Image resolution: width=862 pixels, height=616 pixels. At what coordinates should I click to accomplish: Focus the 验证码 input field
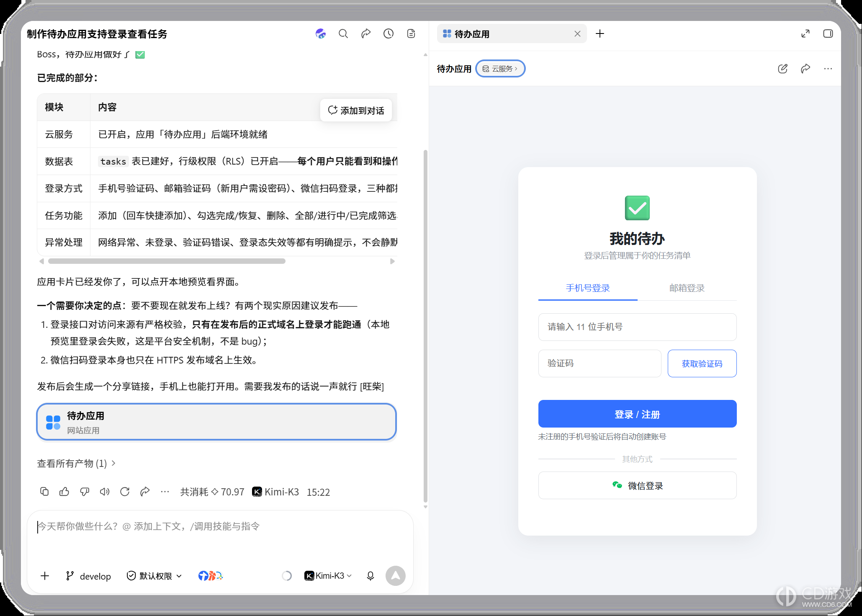[600, 363]
